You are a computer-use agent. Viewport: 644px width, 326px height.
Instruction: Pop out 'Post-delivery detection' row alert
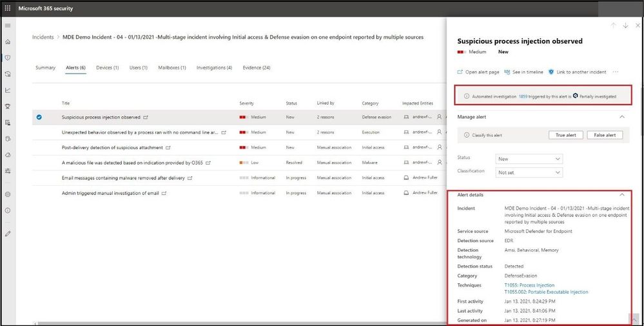coord(168,148)
